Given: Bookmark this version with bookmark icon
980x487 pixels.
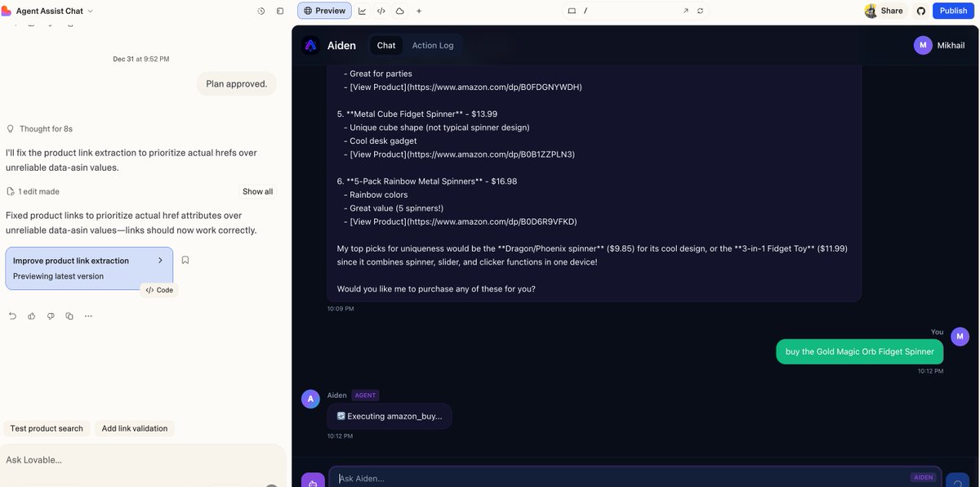Looking at the screenshot, I should pos(185,260).
